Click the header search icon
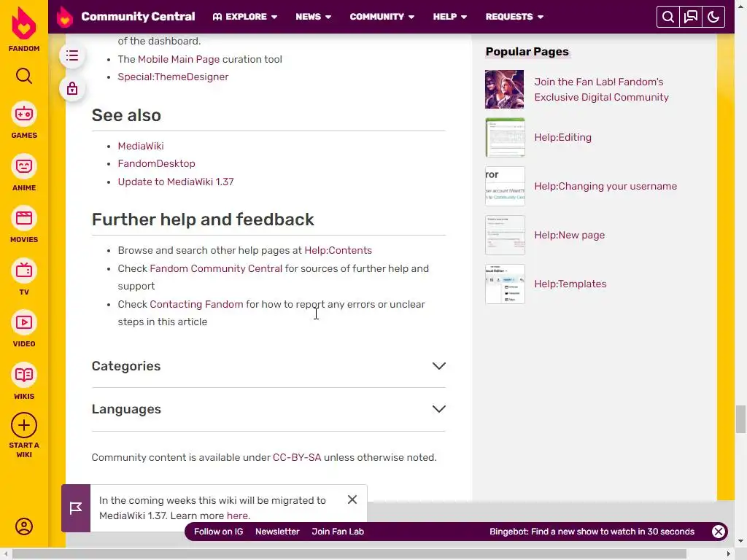This screenshot has height=560, width=747. [x=668, y=17]
